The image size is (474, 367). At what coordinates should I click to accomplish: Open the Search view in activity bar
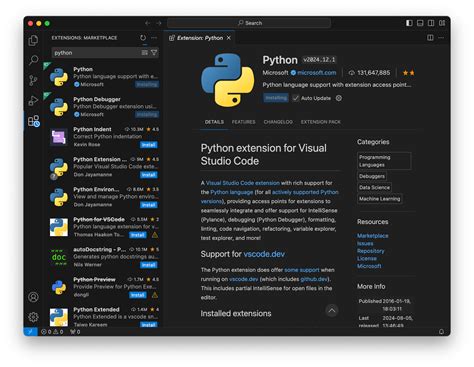pyautogui.click(x=33, y=60)
